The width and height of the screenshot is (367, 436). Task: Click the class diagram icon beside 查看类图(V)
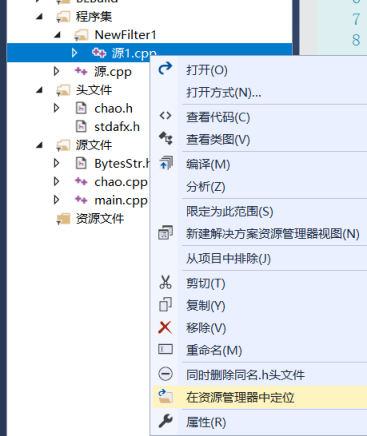coord(166,138)
